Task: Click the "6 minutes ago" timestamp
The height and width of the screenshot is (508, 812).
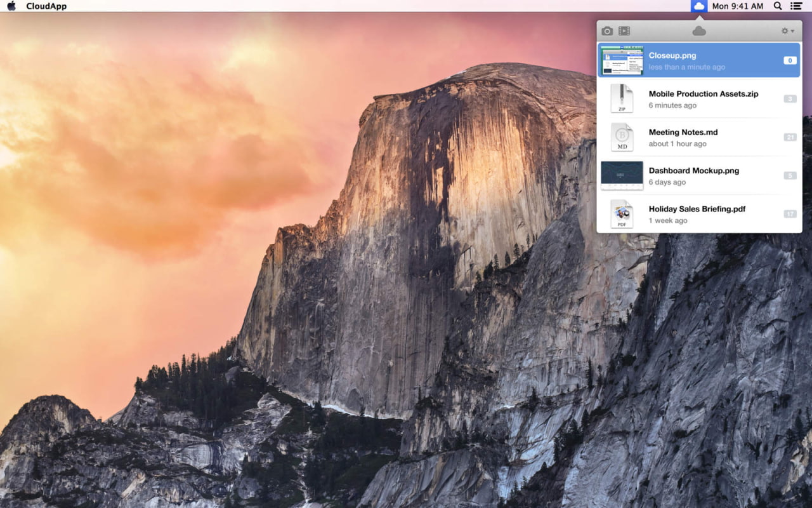Action: [672, 105]
